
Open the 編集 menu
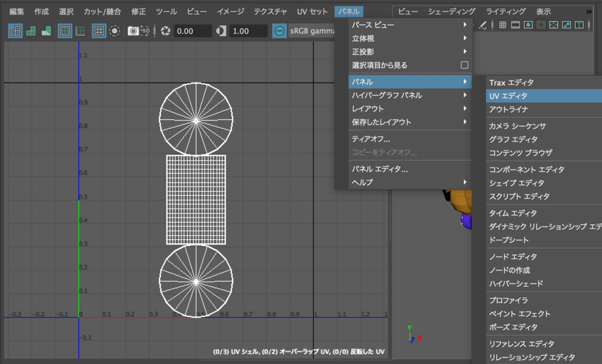point(16,12)
